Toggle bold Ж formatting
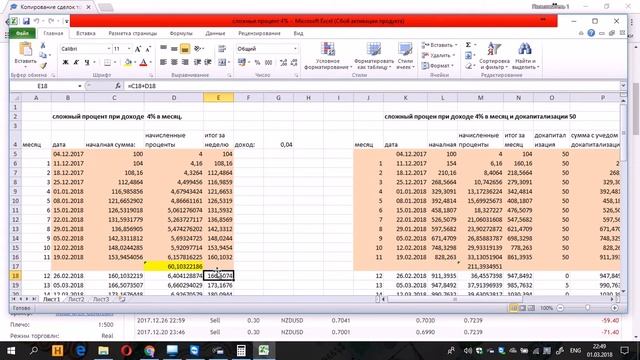 tap(65, 62)
